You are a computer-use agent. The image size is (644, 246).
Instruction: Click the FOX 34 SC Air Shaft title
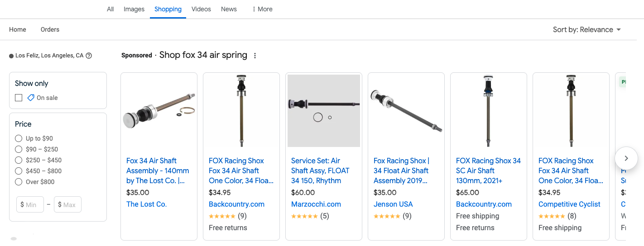(x=488, y=170)
